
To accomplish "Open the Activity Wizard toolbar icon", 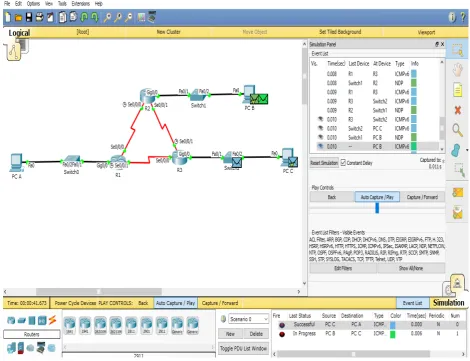I will pyautogui.click(x=50, y=17).
